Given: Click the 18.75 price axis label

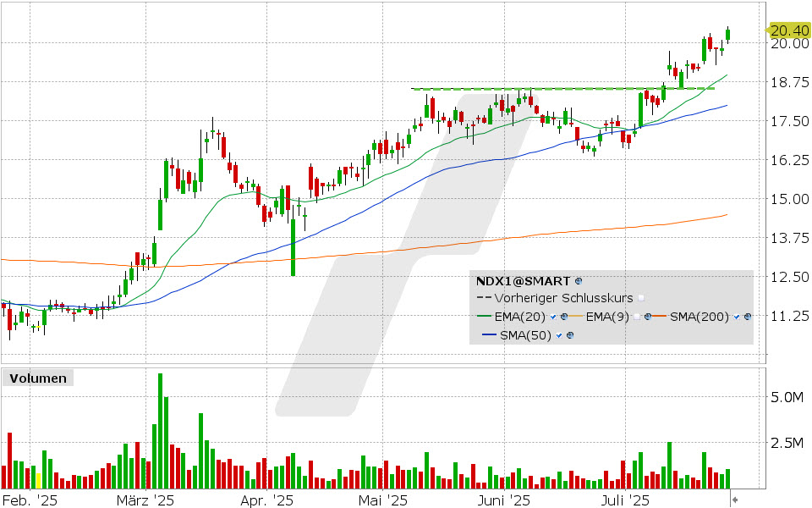Looking at the screenshot, I should tap(790, 82).
